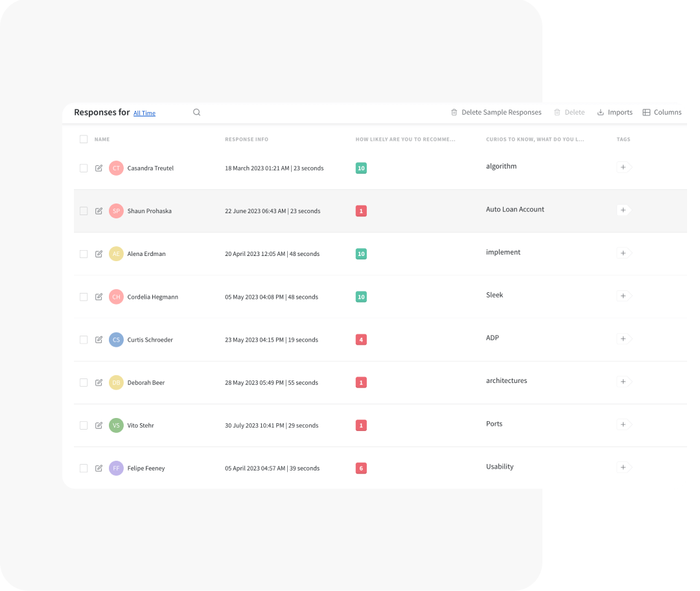Check the box for Cordelia Hegmann
Screen dimensions: 700x591
(84, 297)
